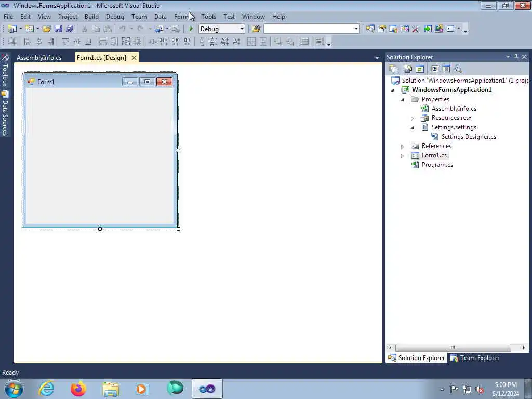Click Refresh in Solution Explorer toolbar

[420, 69]
